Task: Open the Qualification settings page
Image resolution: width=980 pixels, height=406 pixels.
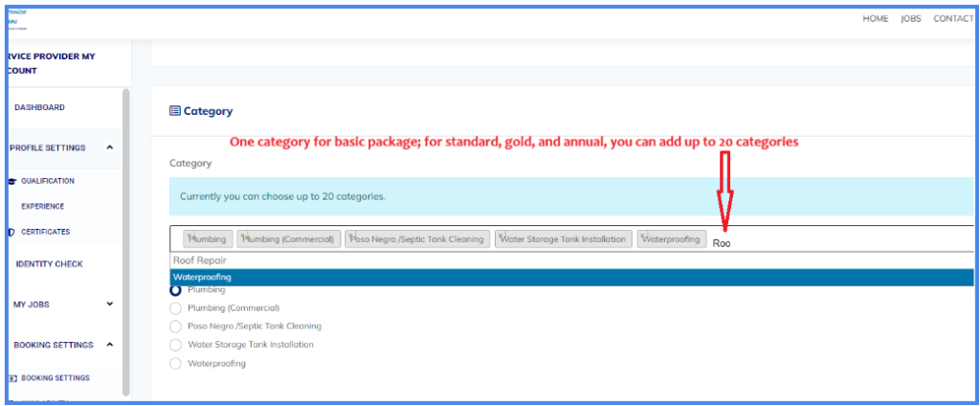Action: click(48, 181)
